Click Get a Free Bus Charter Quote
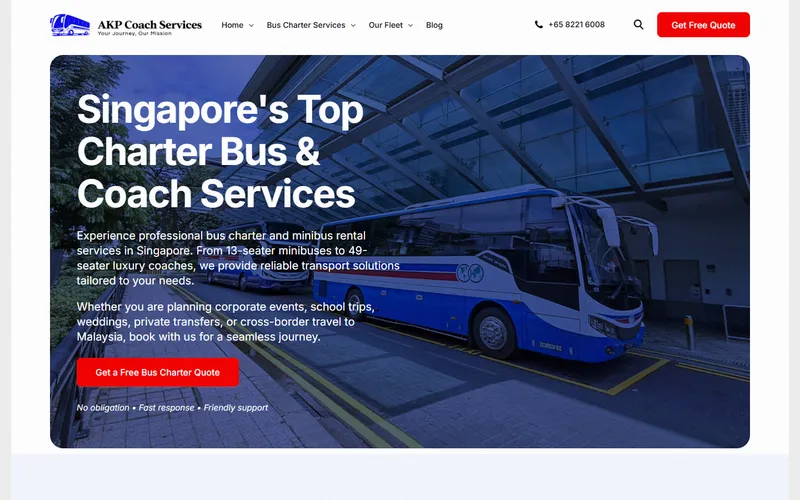Image resolution: width=800 pixels, height=500 pixels. point(158,372)
